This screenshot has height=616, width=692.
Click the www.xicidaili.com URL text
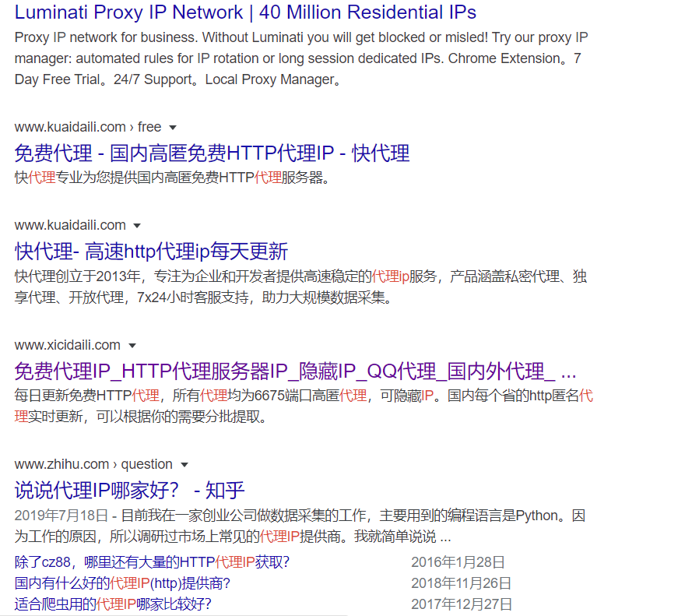point(68,345)
